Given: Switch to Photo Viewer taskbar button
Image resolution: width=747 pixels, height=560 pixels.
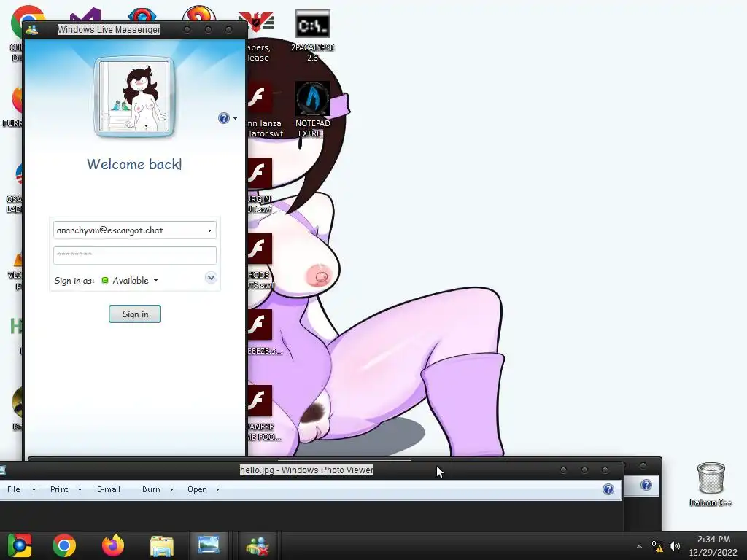Looking at the screenshot, I should tap(209, 545).
